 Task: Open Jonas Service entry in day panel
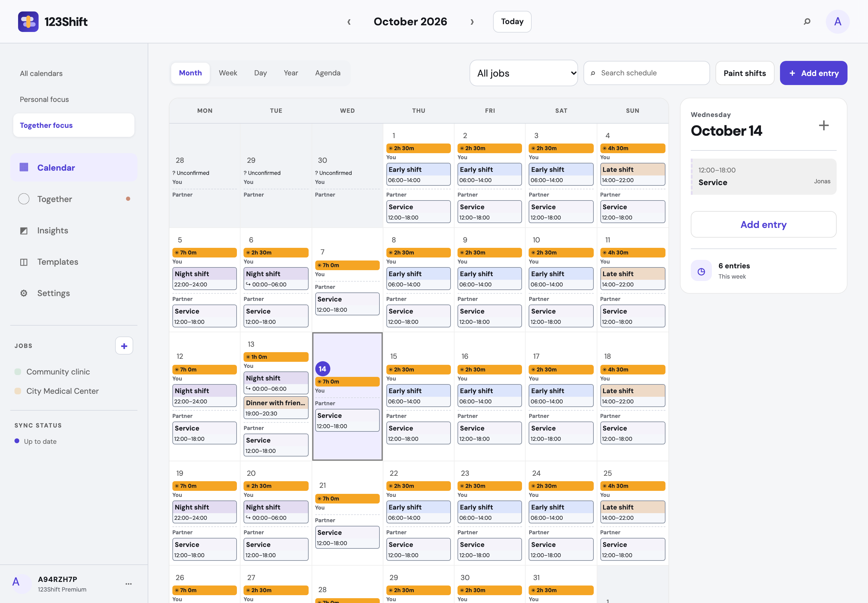[x=763, y=176]
